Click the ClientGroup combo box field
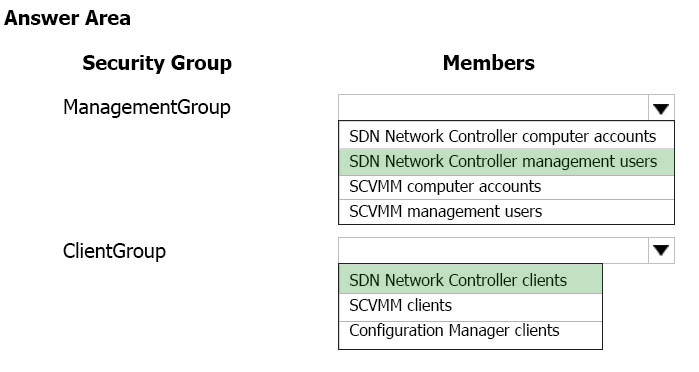699x372 pixels. click(493, 251)
